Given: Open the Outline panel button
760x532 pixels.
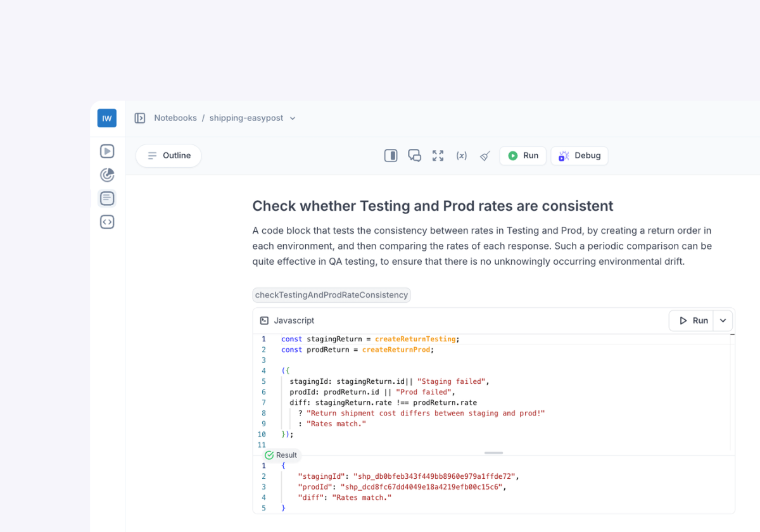Looking at the screenshot, I should [x=168, y=156].
